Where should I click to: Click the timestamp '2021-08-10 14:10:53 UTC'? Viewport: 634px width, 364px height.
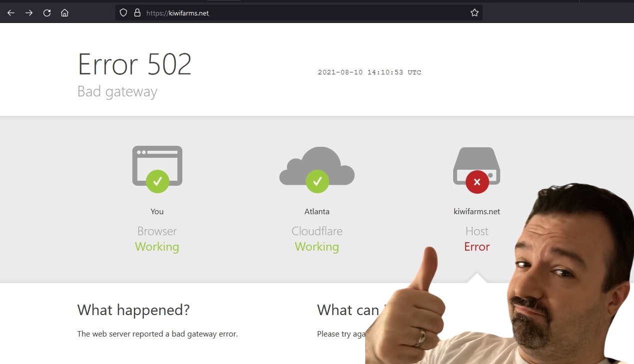[x=370, y=72]
